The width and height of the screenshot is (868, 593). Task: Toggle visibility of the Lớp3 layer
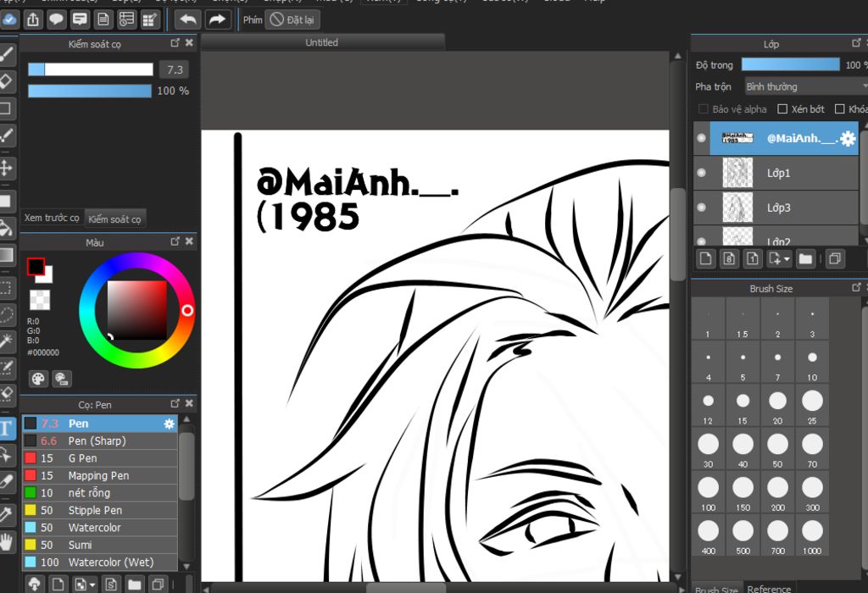701,208
